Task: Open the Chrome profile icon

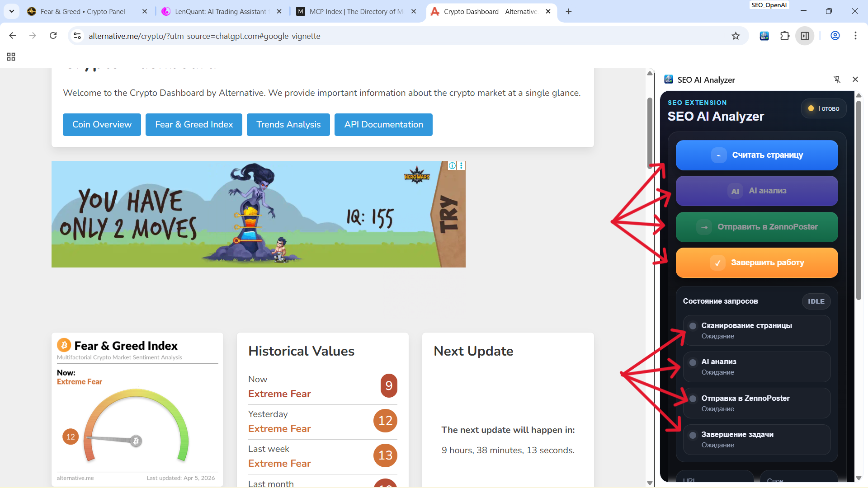Action: coord(835,36)
